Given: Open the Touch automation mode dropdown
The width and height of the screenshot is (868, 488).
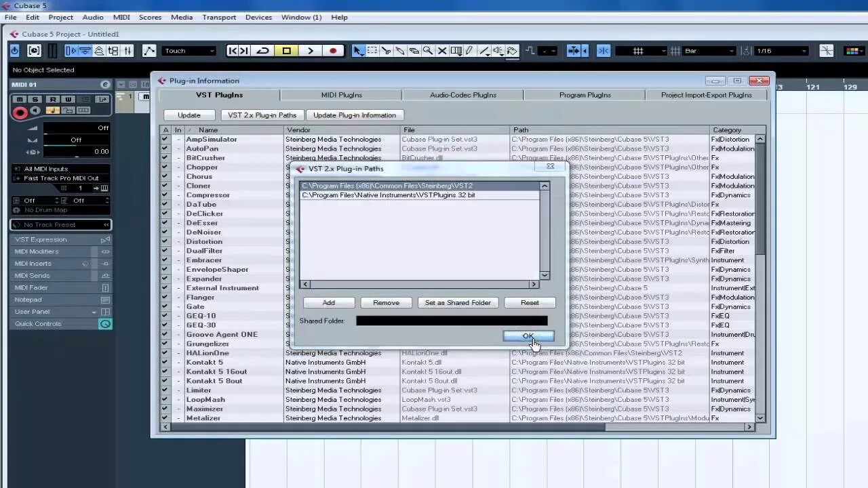Looking at the screenshot, I should [189, 51].
